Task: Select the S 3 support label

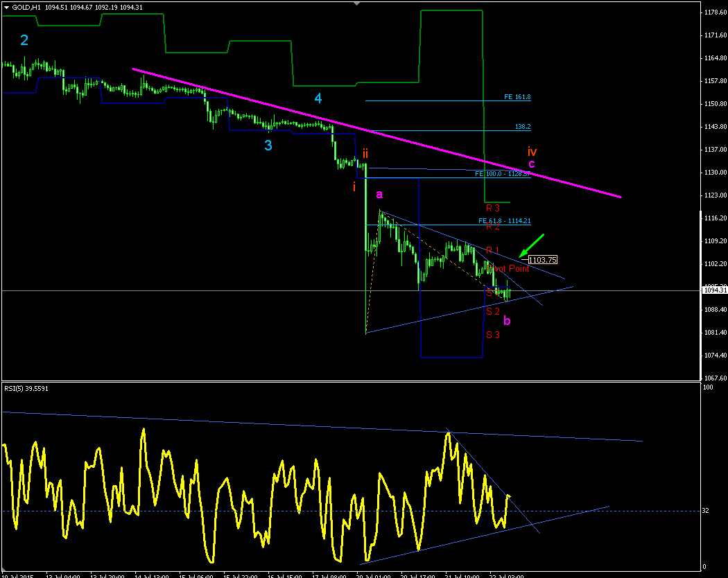Action: [493, 335]
